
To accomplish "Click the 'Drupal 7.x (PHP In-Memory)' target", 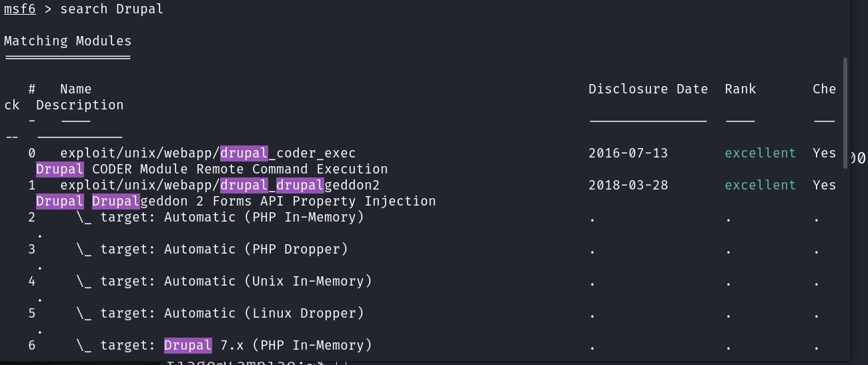I will 268,345.
